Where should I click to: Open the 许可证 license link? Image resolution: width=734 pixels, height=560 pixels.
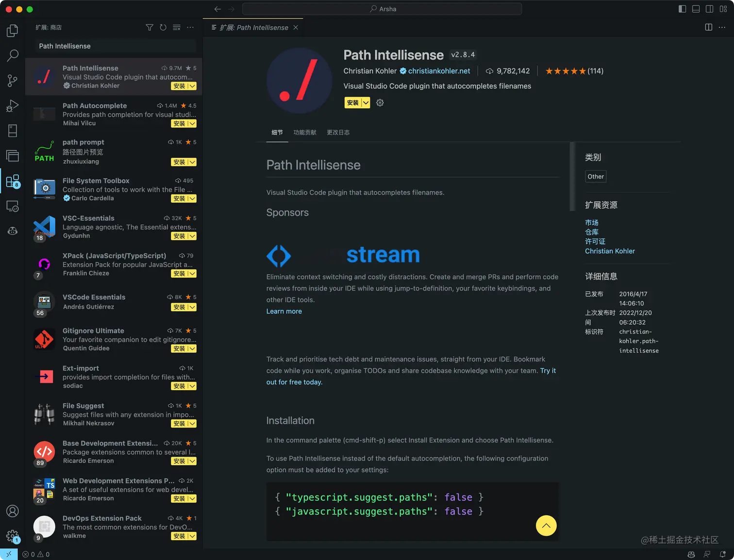[595, 242]
